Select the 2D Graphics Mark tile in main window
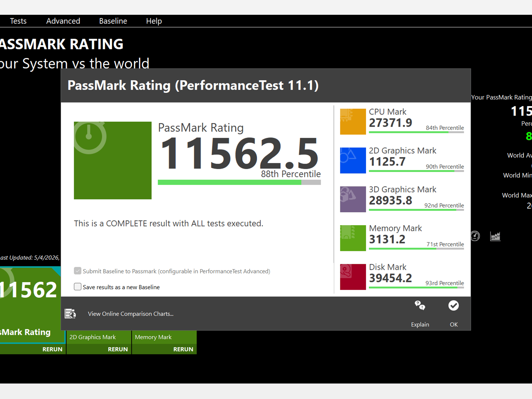Screen dimensions: 532x399 pos(99,337)
